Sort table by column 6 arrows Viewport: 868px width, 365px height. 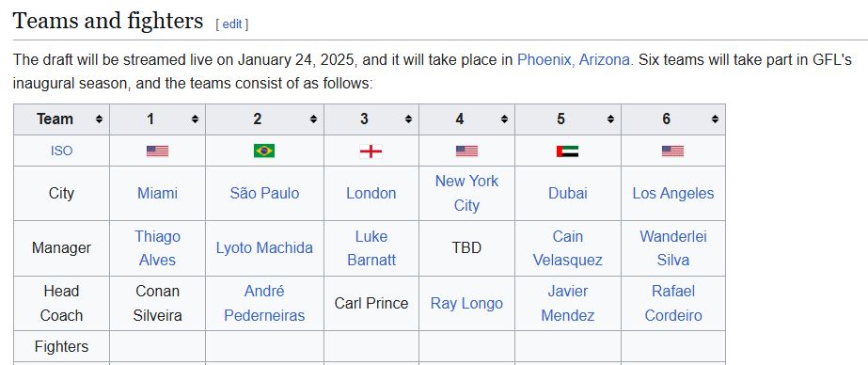(x=716, y=119)
